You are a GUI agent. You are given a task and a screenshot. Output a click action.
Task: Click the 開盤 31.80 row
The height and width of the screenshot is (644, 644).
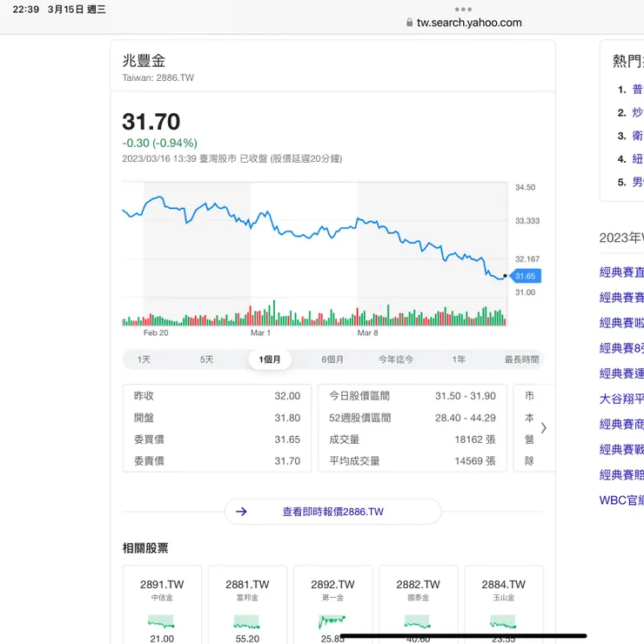[x=217, y=418]
